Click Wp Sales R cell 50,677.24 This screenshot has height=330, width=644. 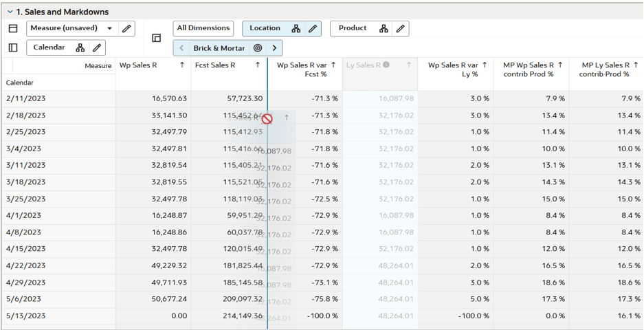153,299
